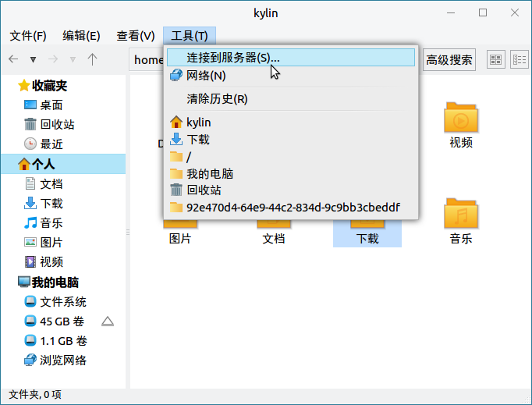The width and height of the screenshot is (532, 405).
Task: Open 图片 in the sidebar
Action: pos(44,243)
